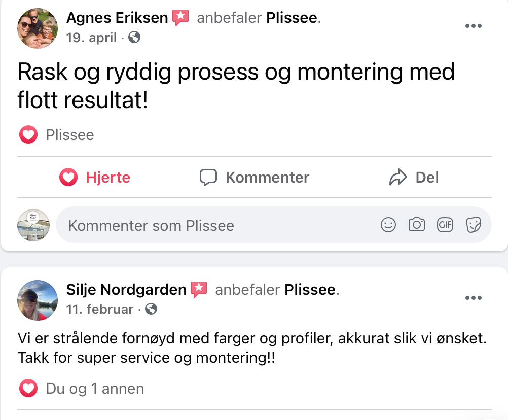Open the sticker picker in comment box
The height and width of the screenshot is (420, 508).
[473, 225]
